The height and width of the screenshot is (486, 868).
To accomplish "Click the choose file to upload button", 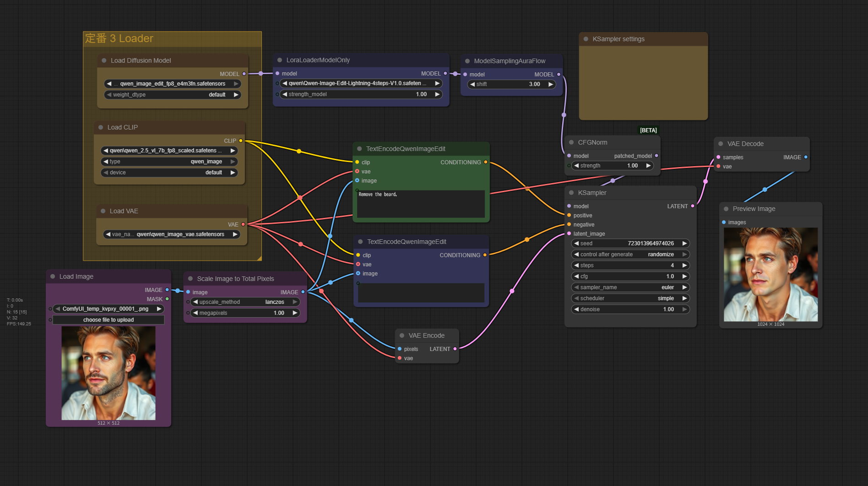I will pyautogui.click(x=108, y=320).
